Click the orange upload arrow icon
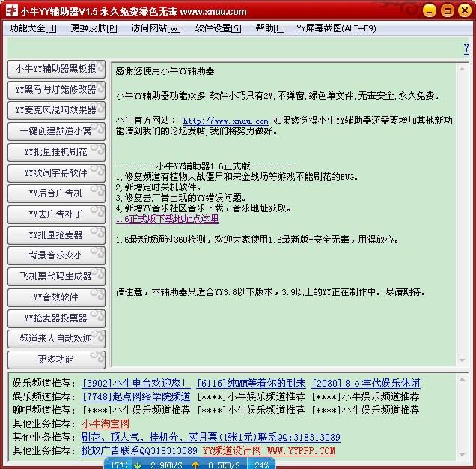Screen dimensions: 476x469 [195, 465]
